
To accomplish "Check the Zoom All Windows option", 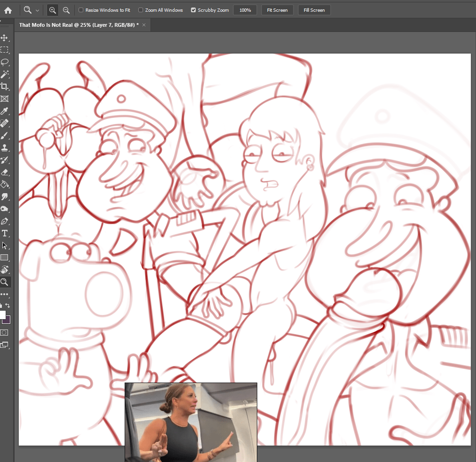I will (141, 10).
